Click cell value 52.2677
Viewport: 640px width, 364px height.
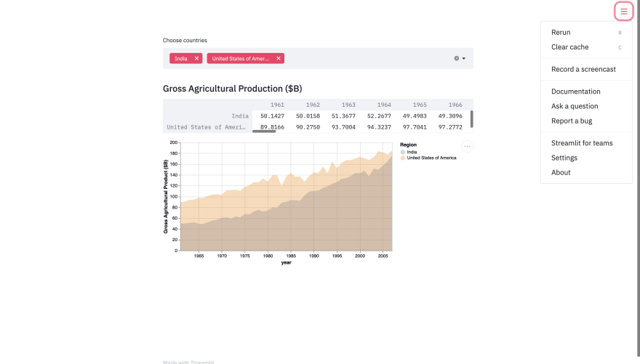[379, 116]
